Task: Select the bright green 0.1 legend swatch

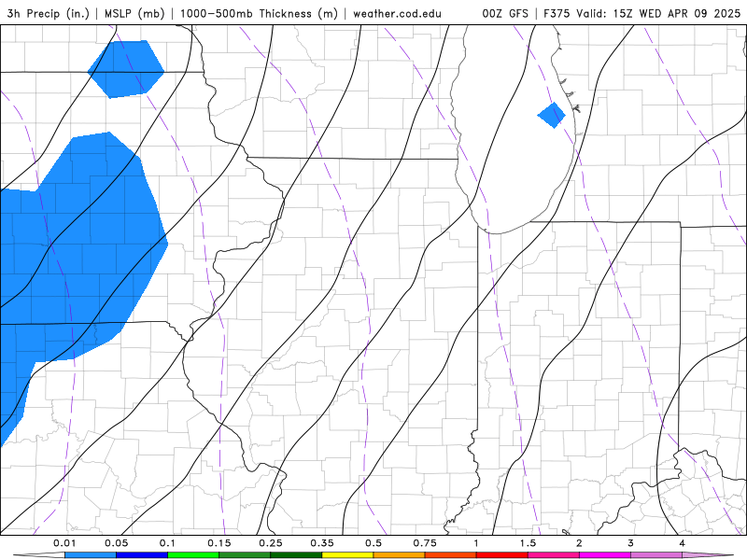Action: (x=193, y=555)
